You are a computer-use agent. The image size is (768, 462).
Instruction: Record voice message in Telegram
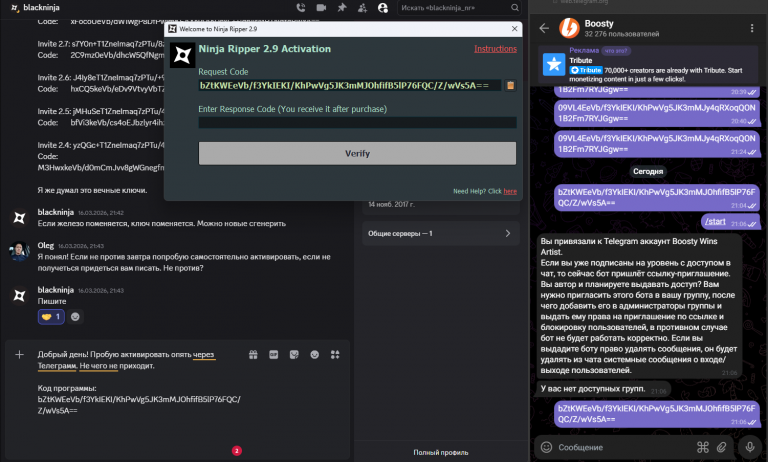749,447
